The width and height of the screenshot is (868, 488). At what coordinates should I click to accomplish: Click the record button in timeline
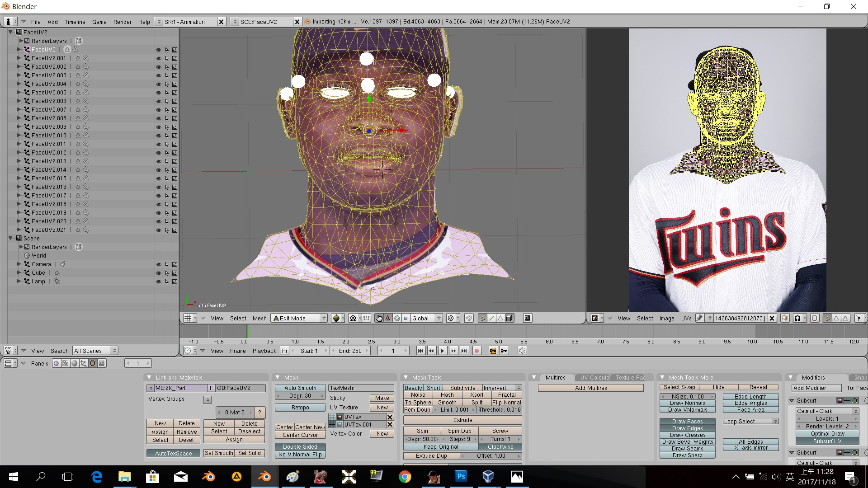(x=476, y=351)
